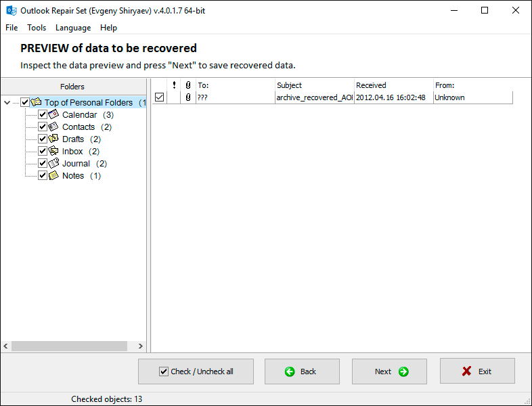The image size is (532, 406).
Task: Click the Inbox folder icon
Action: [x=53, y=151]
